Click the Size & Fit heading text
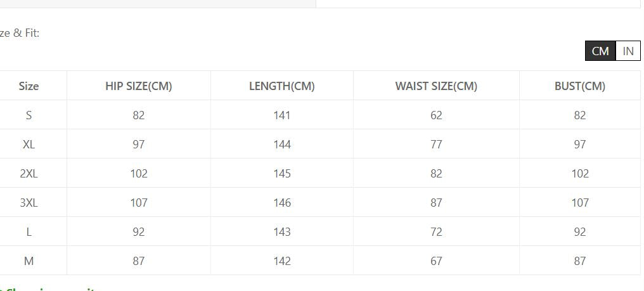 (19, 33)
